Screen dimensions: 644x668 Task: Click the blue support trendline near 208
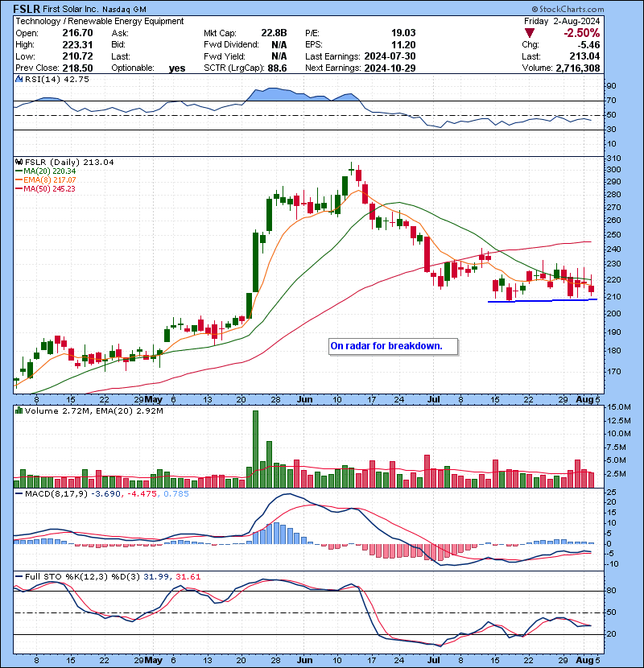tap(542, 301)
